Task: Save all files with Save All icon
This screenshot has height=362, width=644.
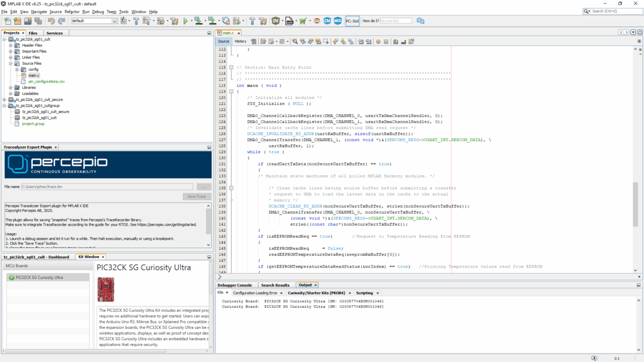Action: point(38,21)
